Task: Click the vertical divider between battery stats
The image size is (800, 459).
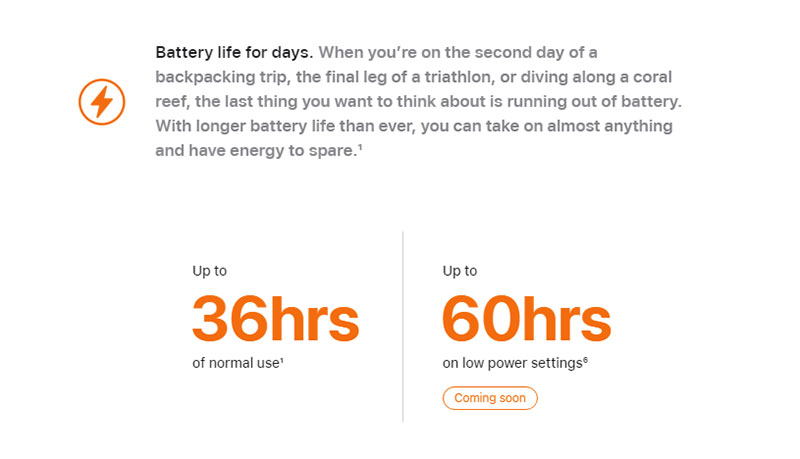Action: click(x=403, y=326)
